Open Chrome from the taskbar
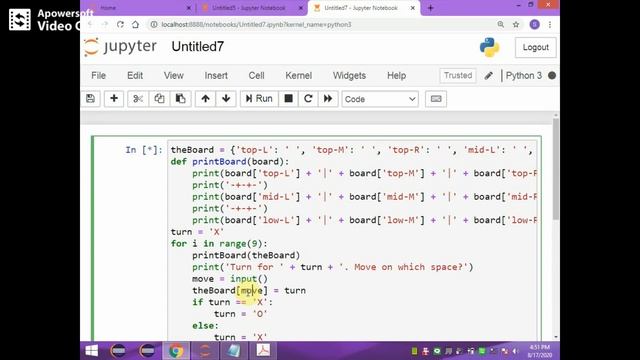 (176, 351)
